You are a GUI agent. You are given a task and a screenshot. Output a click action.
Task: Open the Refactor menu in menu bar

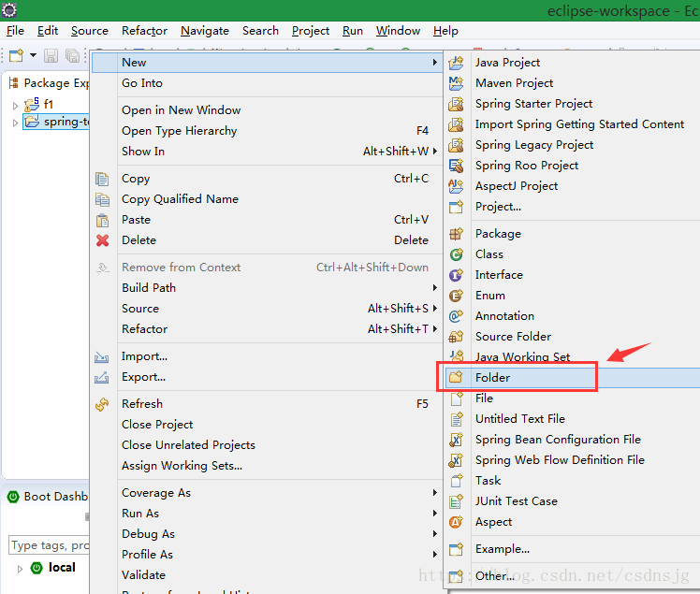[144, 31]
